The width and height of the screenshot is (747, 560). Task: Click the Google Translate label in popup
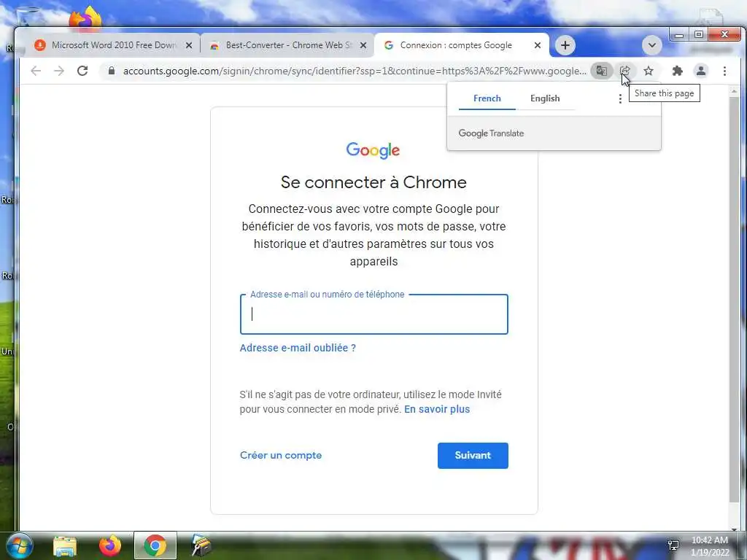[x=491, y=133]
